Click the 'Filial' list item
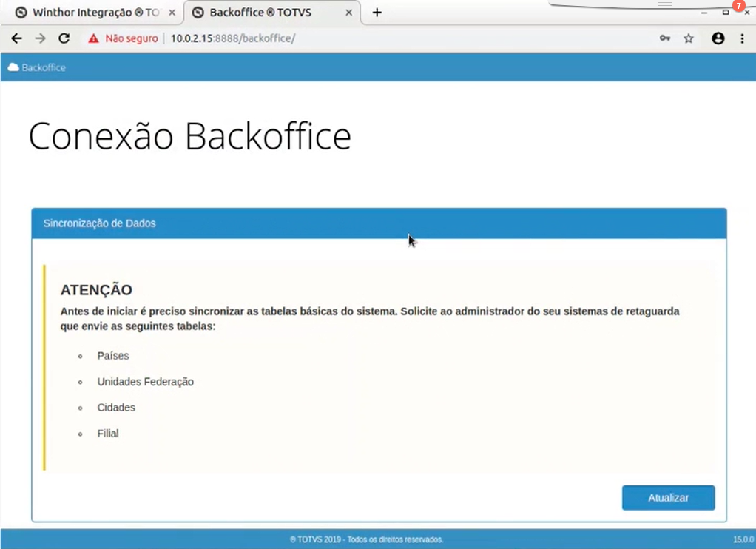The width and height of the screenshot is (756, 549). (x=108, y=434)
